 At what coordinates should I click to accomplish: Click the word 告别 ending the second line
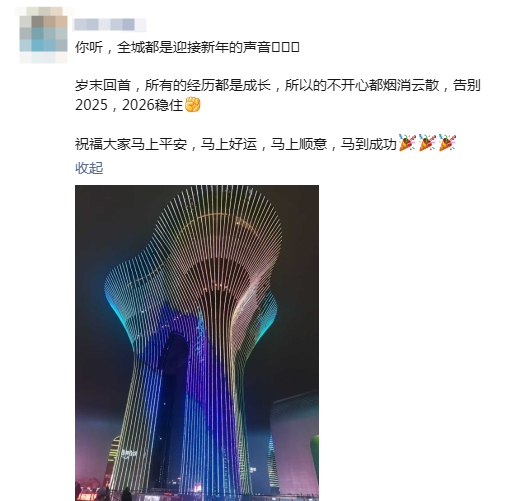tap(466, 85)
